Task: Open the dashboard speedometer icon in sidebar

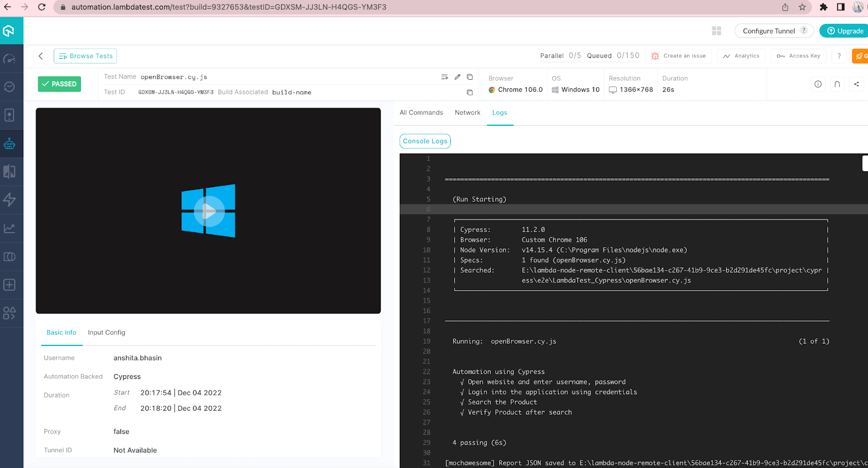Action: (x=10, y=59)
